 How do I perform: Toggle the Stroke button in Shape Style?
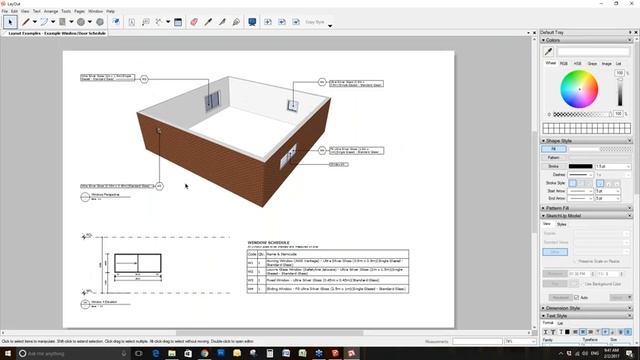point(554,166)
